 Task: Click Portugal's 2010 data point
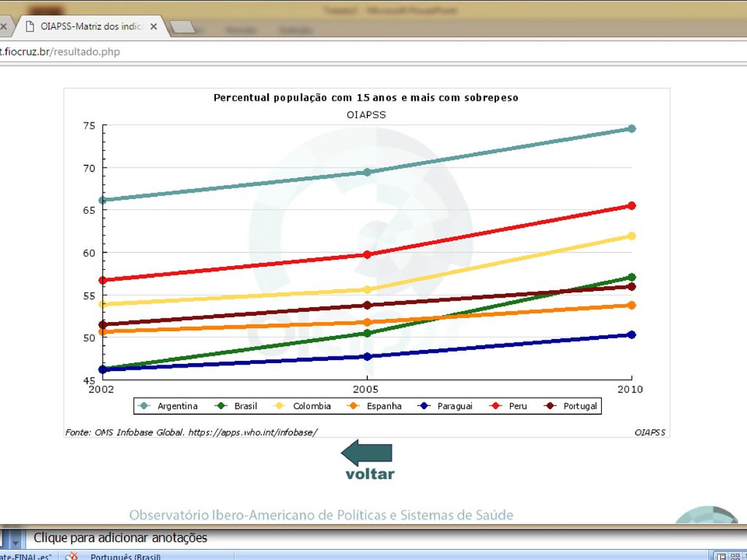pyautogui.click(x=632, y=287)
